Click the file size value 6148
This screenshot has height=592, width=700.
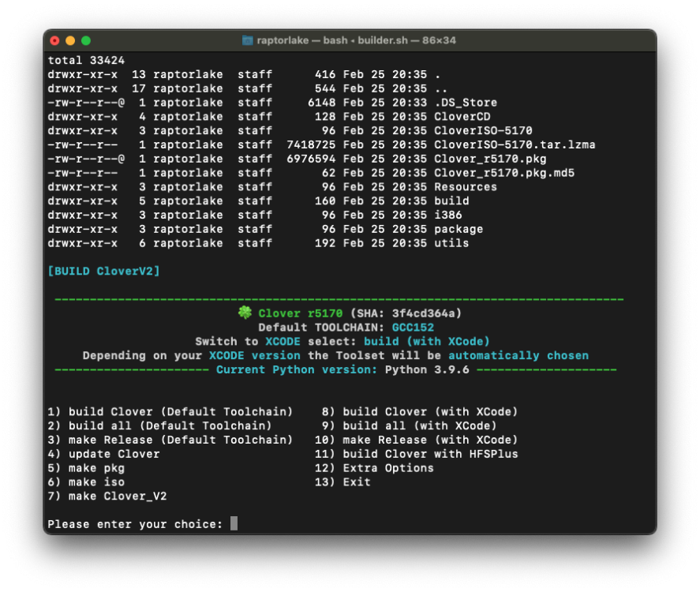coord(321,103)
